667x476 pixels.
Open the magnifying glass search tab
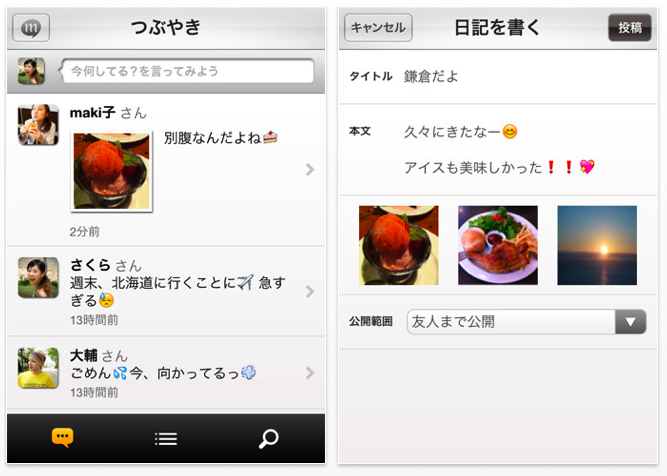coord(269,439)
